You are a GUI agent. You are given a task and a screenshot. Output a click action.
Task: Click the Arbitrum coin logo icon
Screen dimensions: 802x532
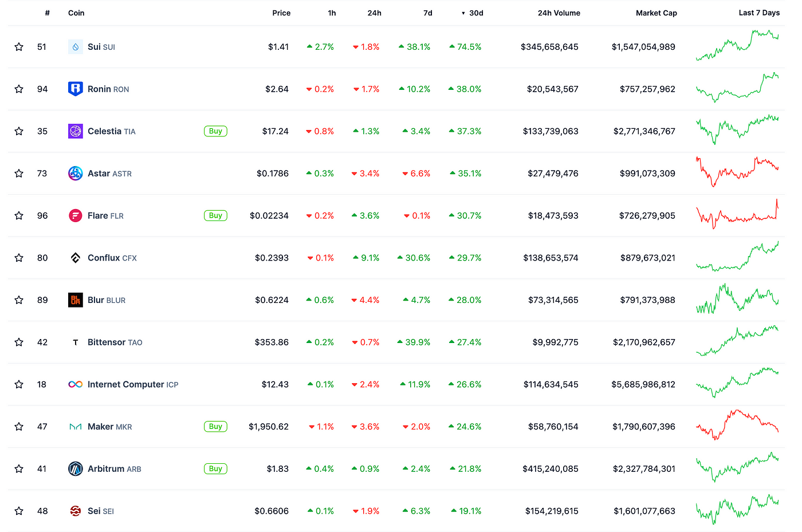(75, 469)
